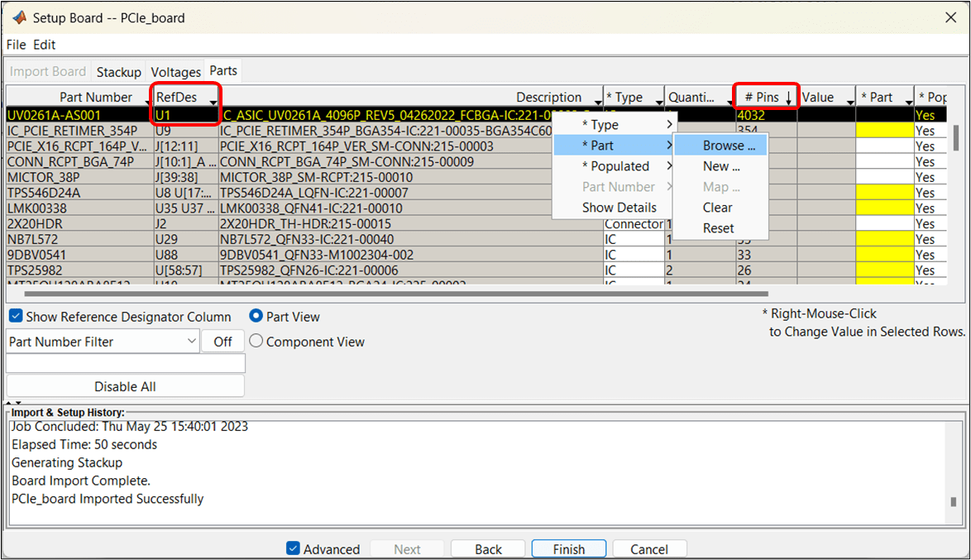Image resolution: width=971 pixels, height=560 pixels.
Task: Choose Clear in the Part submenu
Action: click(x=721, y=208)
